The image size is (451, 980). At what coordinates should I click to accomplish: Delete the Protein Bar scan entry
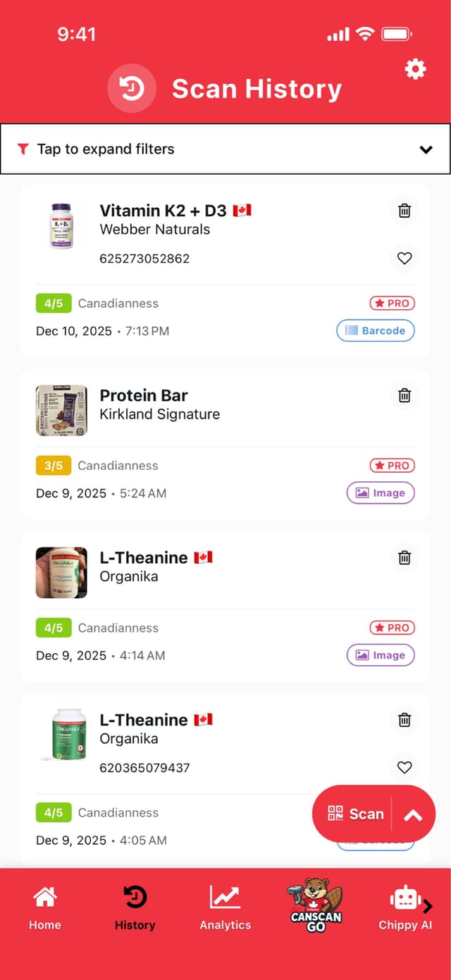pos(404,395)
